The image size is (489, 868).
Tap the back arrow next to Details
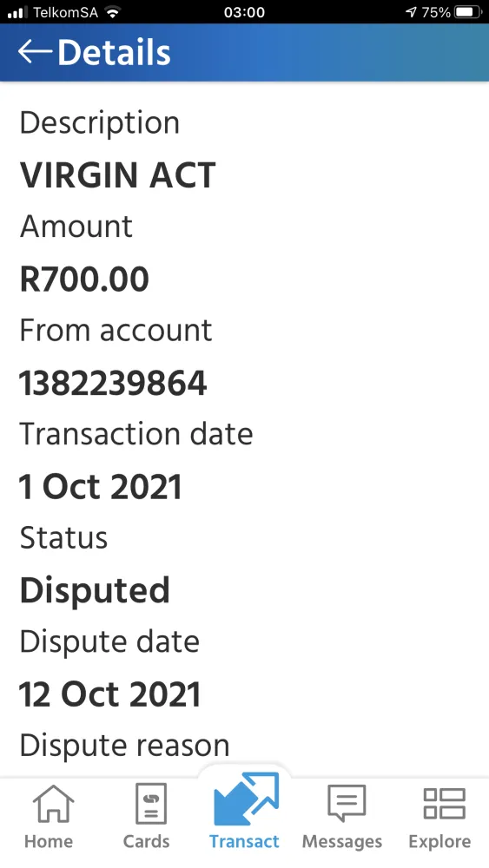pyautogui.click(x=35, y=52)
